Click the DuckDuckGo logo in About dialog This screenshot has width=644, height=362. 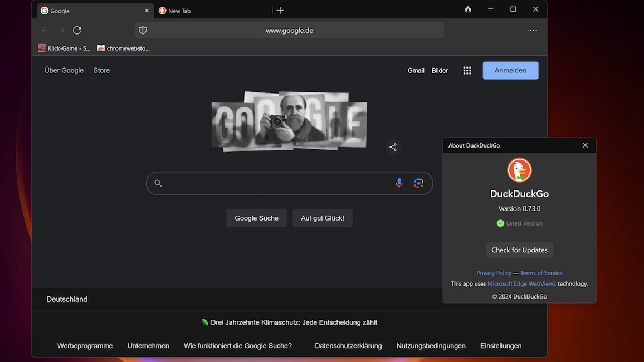coord(519,170)
